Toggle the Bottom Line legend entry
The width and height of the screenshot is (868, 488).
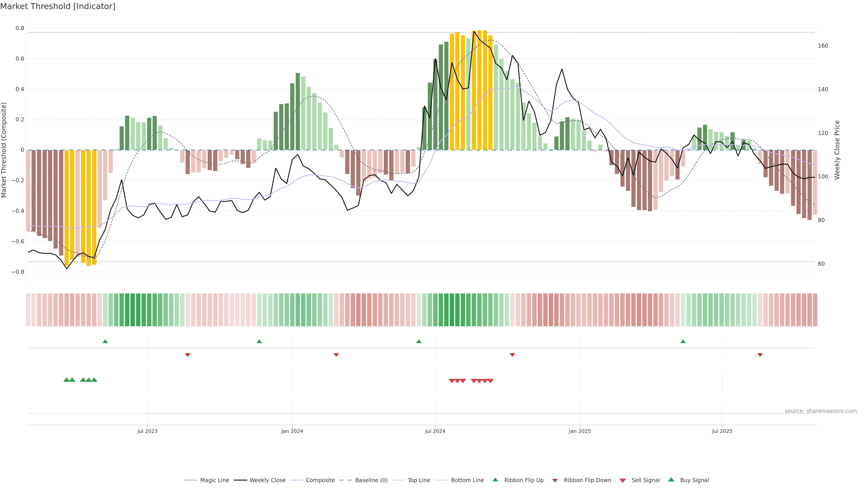[x=467, y=480]
